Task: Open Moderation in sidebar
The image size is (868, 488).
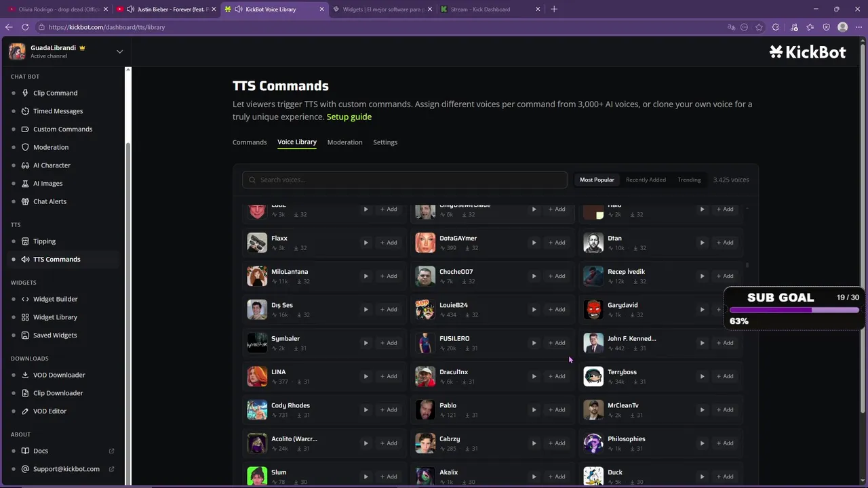Action: point(51,147)
